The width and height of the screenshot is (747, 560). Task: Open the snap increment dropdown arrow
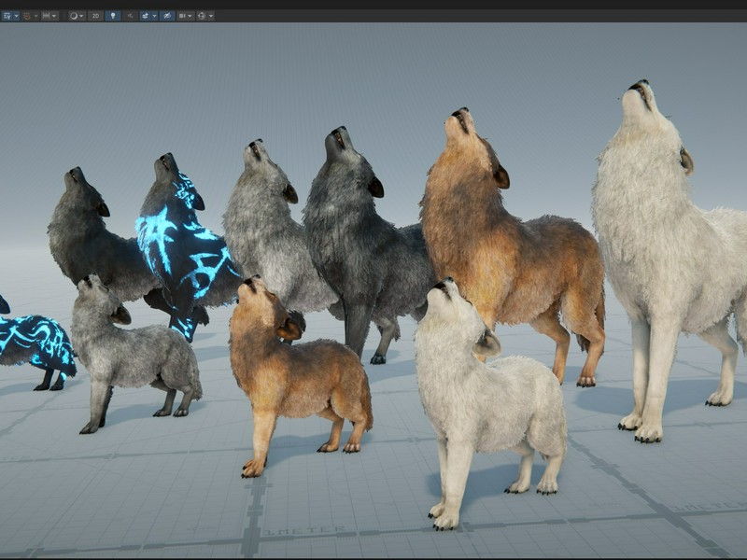click(54, 16)
